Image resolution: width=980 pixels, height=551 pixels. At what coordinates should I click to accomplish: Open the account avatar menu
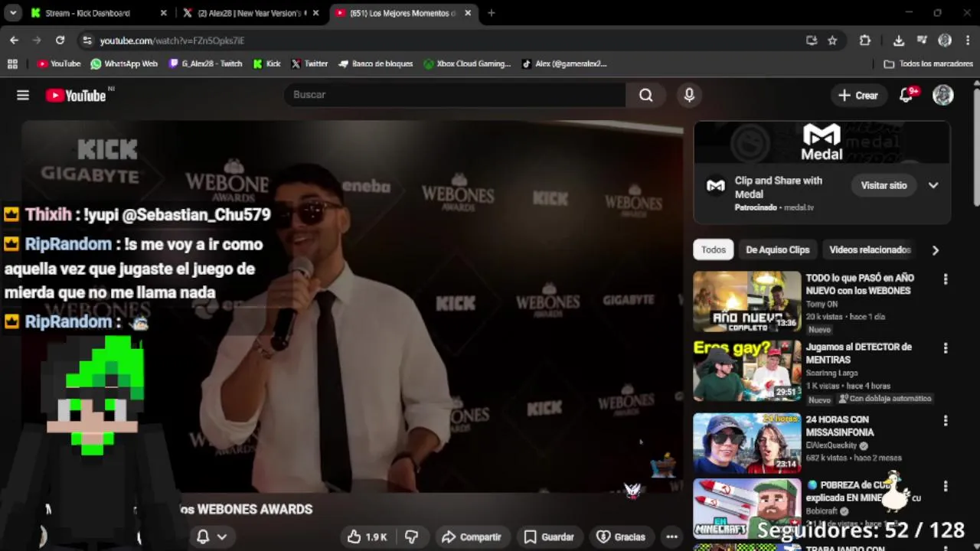click(x=942, y=95)
